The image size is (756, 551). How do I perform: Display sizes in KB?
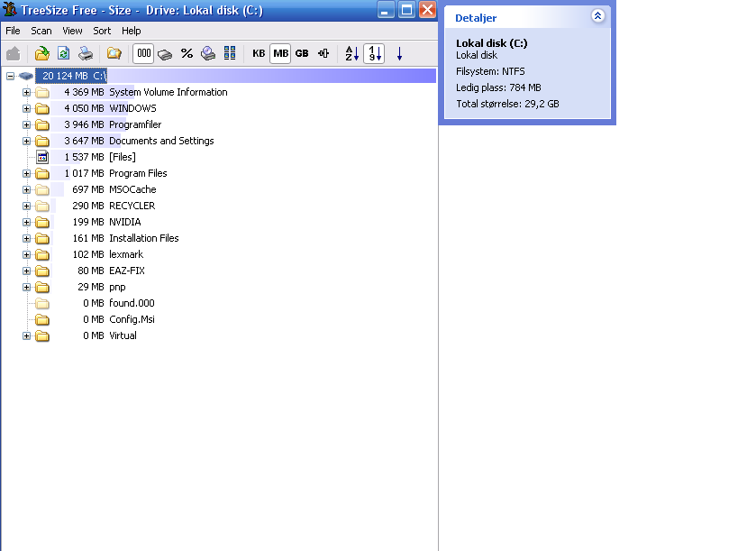259,53
